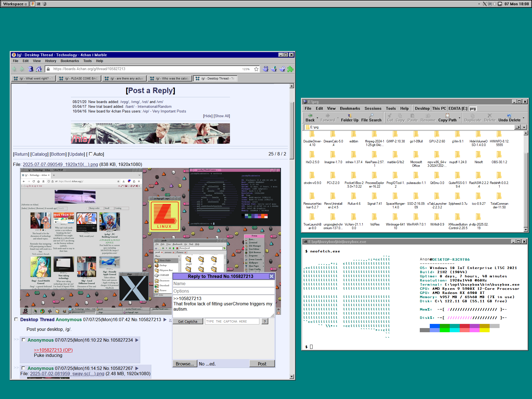Image resolution: width=532 pixels, height=399 pixels.
Task: Click the browser back arrow icon
Action: coord(14,69)
